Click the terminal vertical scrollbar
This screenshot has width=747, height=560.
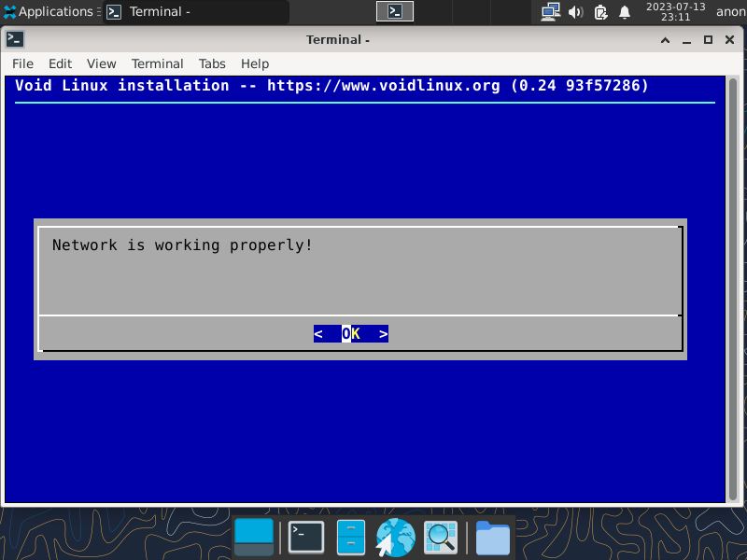pos(733,288)
